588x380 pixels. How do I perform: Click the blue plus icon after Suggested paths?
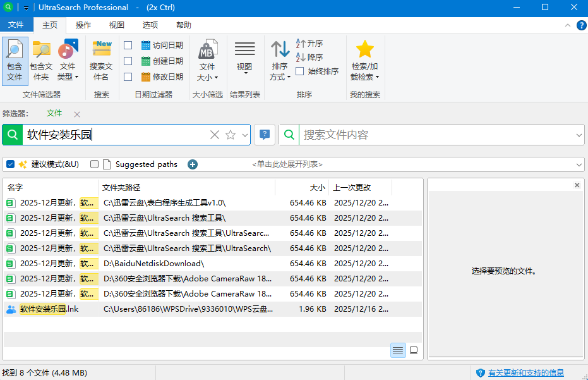(193, 164)
